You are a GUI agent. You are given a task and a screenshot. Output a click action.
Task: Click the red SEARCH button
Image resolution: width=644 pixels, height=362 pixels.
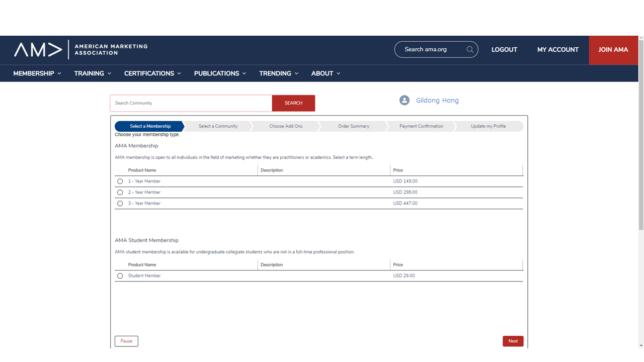click(x=293, y=103)
